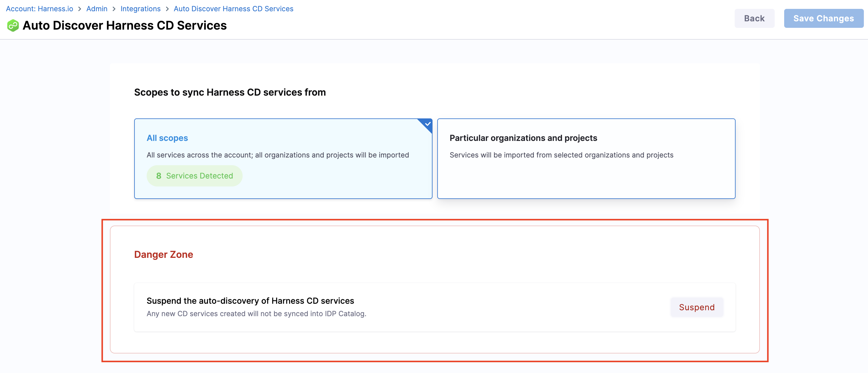Open Account: Harness.io breadcrumb link
The height and width of the screenshot is (373, 868).
39,9
